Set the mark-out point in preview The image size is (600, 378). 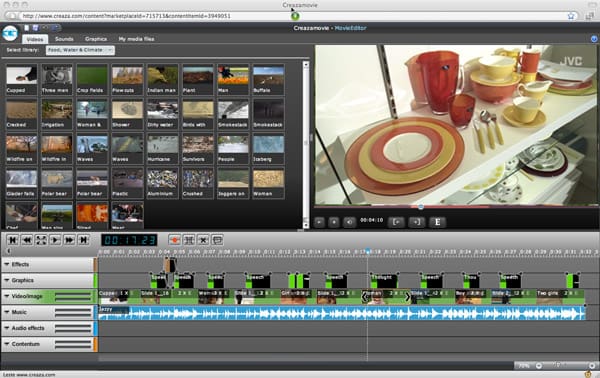pos(416,222)
